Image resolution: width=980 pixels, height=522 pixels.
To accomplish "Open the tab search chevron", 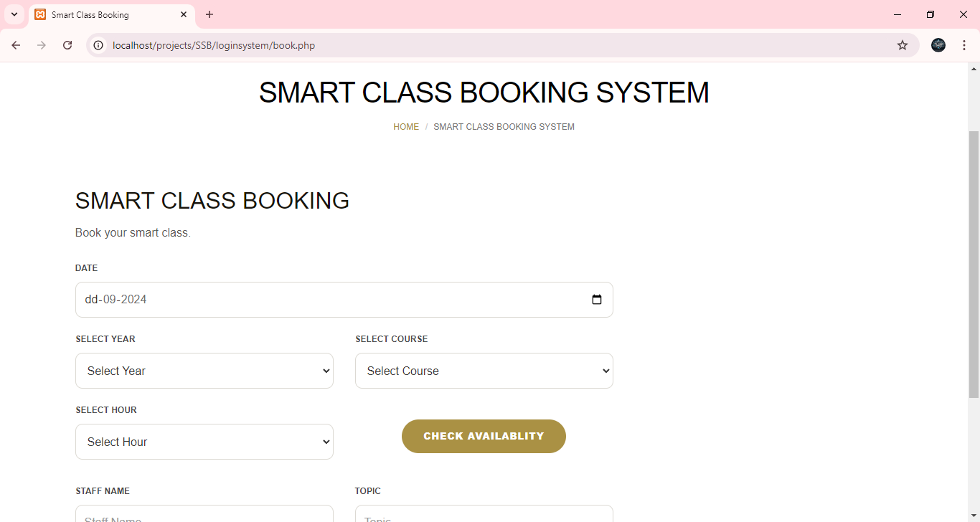I will (x=14, y=14).
